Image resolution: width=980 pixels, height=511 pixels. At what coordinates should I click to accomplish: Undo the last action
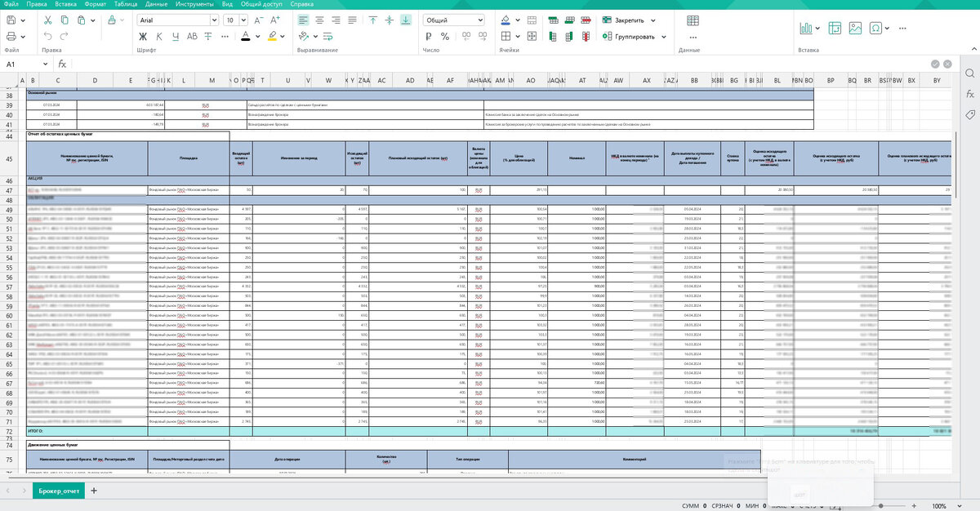[x=48, y=36]
